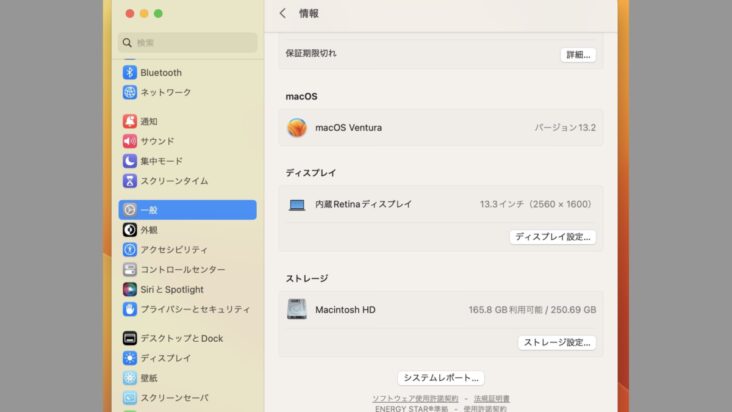The width and height of the screenshot is (732, 412).
Task: Click the Macintosh HD drive icon
Action: click(297, 309)
